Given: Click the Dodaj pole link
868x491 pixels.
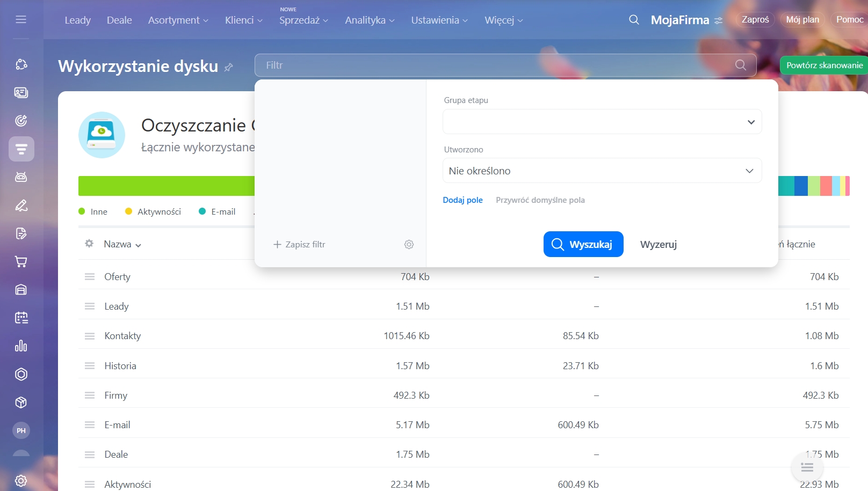Looking at the screenshot, I should tap(462, 200).
